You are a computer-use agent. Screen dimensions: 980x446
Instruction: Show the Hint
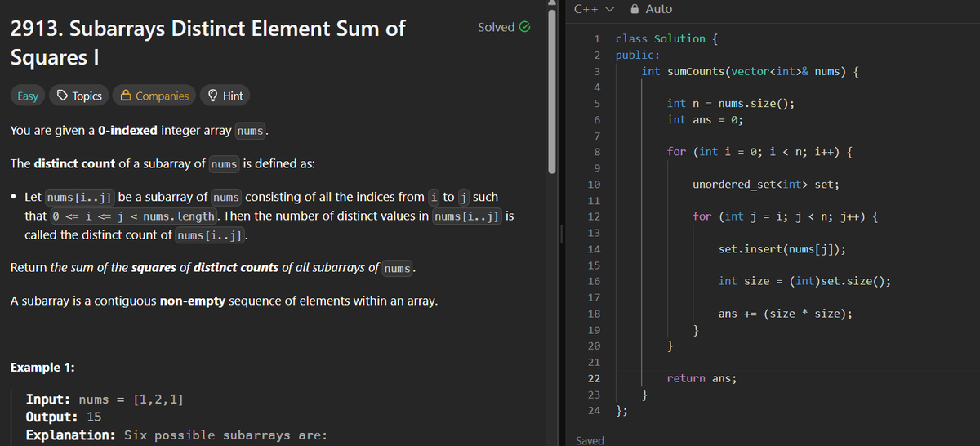pos(225,96)
